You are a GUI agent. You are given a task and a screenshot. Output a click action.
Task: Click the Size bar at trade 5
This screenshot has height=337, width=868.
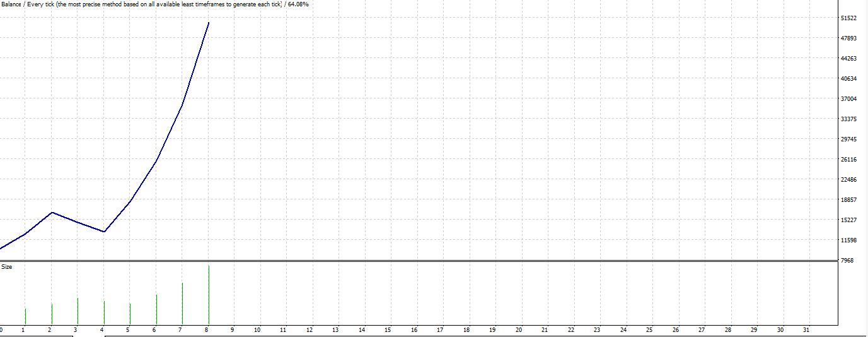point(130,314)
